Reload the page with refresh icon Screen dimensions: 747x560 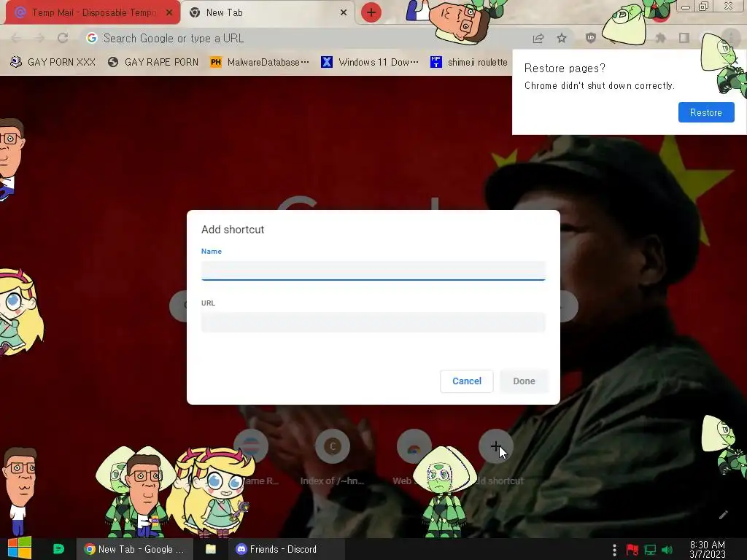coord(63,38)
